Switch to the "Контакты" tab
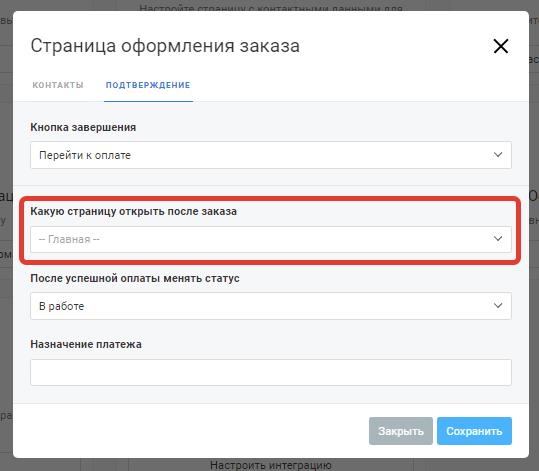The height and width of the screenshot is (471, 539). (58, 85)
